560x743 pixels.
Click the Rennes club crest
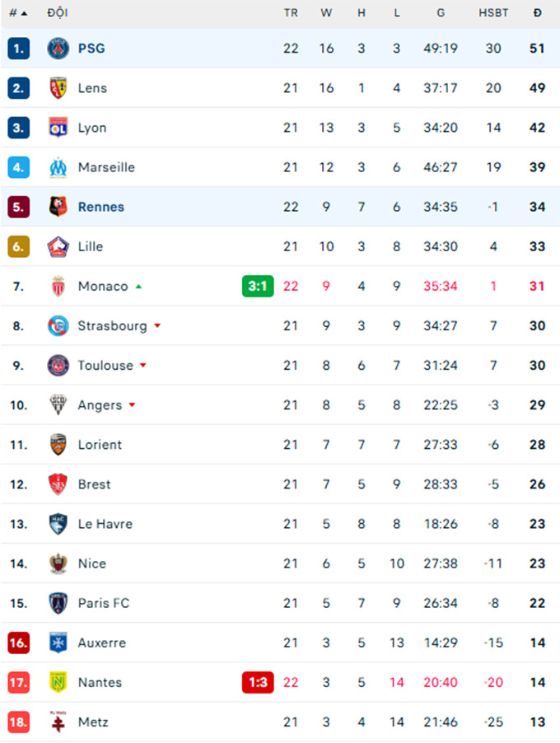(58, 207)
